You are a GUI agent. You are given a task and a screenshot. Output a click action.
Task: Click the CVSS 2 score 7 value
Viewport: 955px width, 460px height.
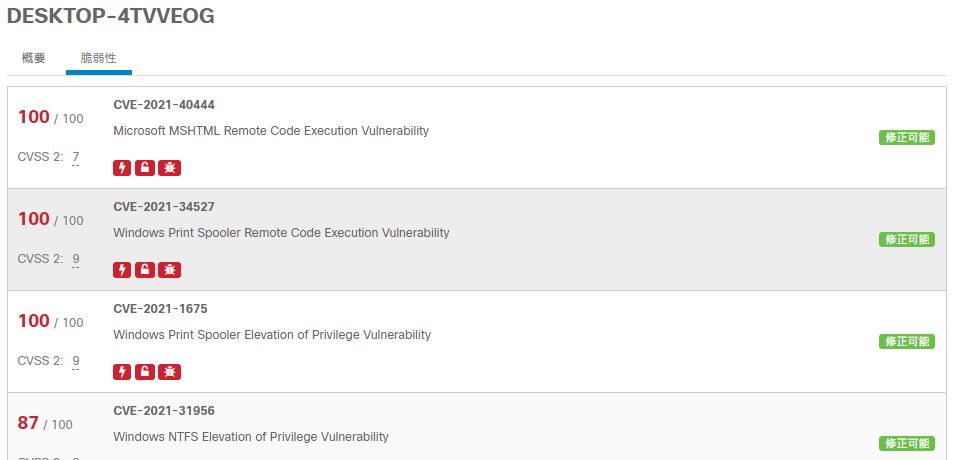[75, 157]
